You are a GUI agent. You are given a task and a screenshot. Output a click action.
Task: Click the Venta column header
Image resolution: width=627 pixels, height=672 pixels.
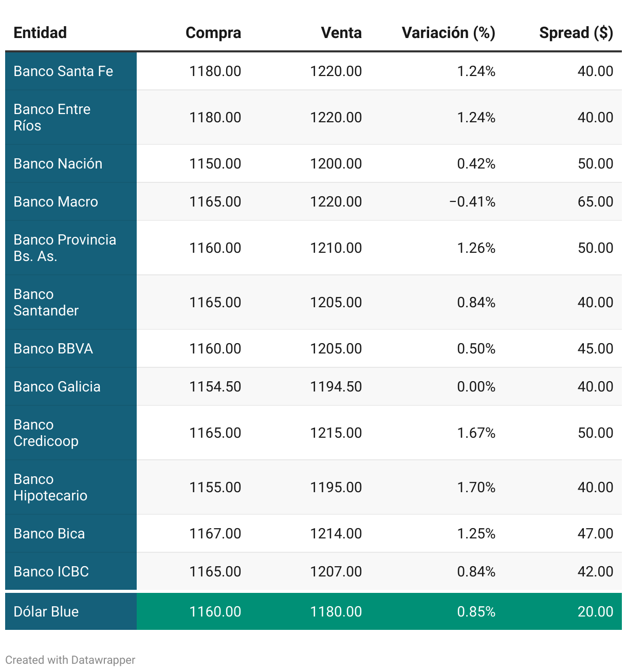point(341,33)
